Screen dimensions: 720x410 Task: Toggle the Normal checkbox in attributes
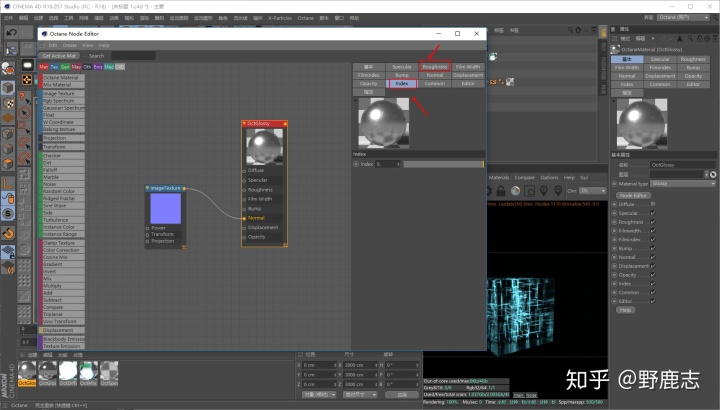point(653,257)
